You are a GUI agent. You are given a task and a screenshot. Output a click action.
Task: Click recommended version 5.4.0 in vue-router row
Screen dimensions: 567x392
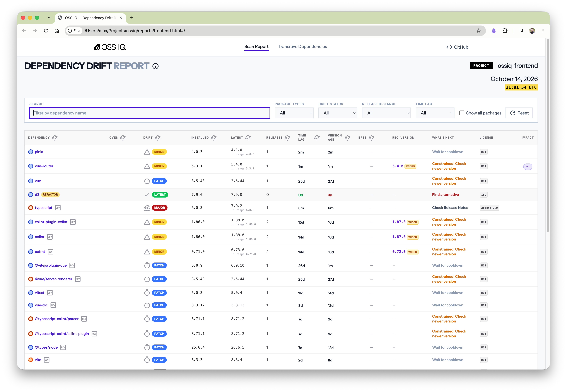(x=398, y=166)
